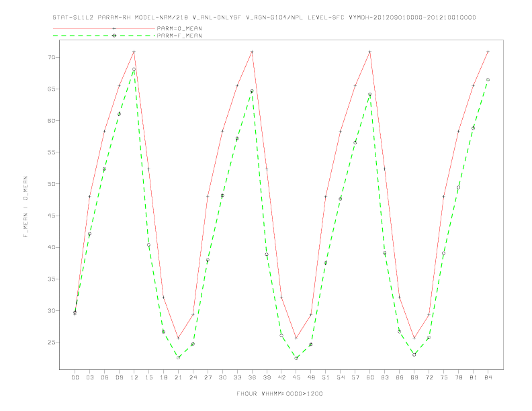The width and height of the screenshot is (532, 411).
Task: Click the VYMDH date range title text
Action: [x=412, y=17]
